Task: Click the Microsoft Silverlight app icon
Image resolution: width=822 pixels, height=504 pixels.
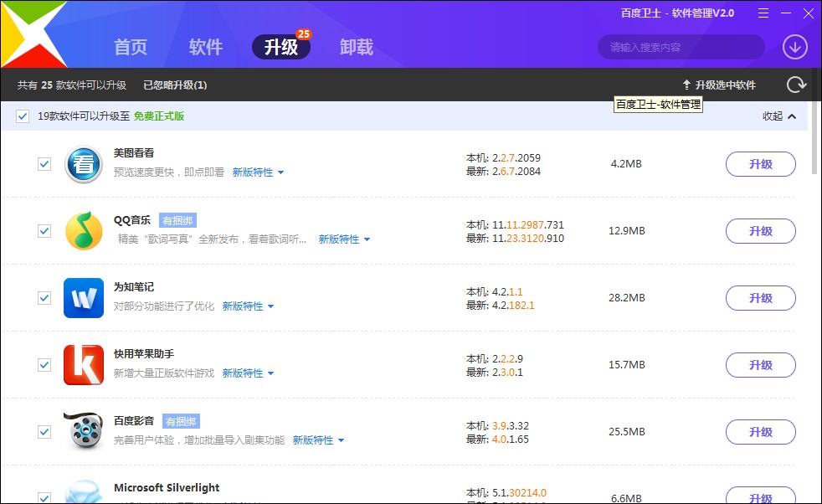Action: [x=84, y=491]
